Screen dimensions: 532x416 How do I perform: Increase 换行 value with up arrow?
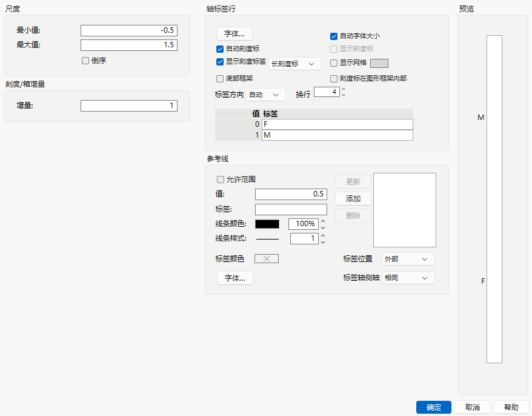[344, 89]
